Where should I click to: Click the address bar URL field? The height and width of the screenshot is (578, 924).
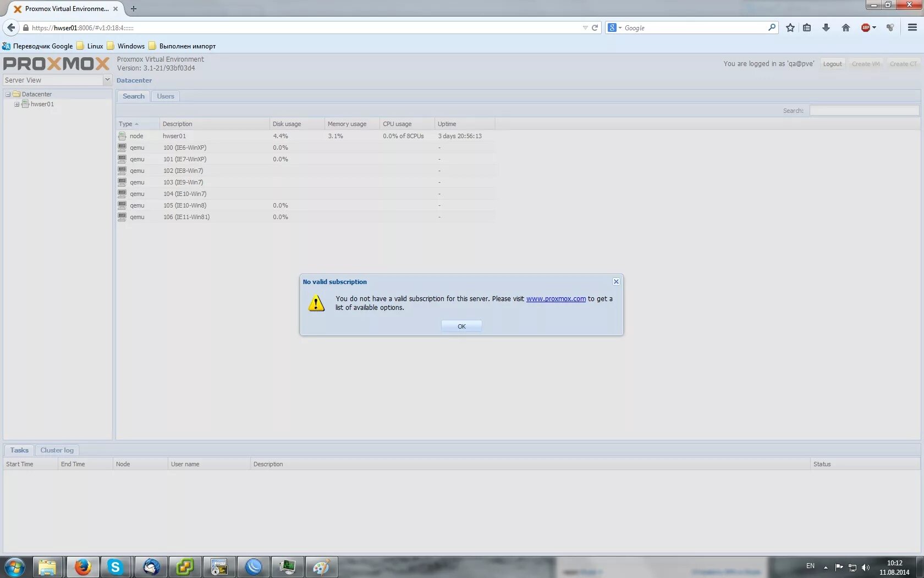tap(305, 28)
